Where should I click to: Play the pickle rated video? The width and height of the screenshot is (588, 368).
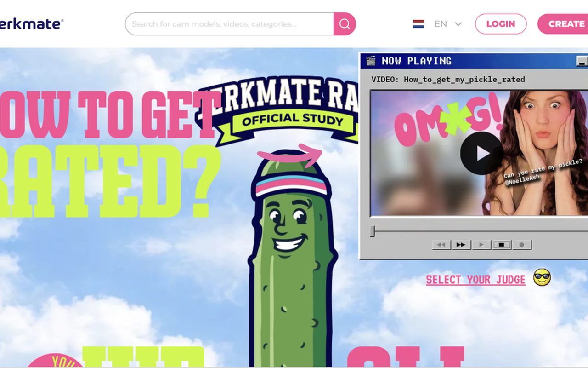[x=481, y=153]
